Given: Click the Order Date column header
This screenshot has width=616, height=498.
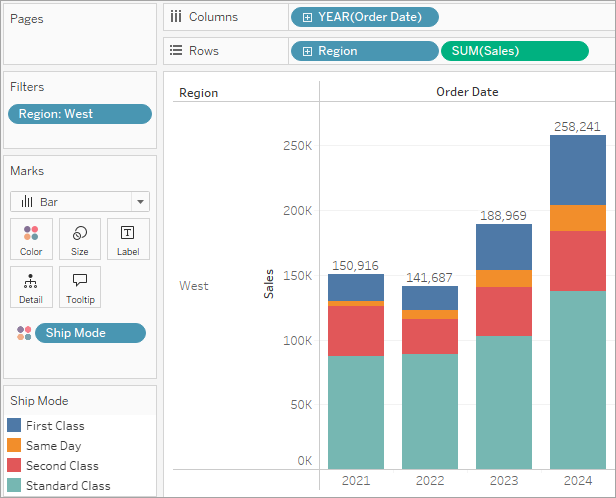Looking at the screenshot, I should [467, 92].
